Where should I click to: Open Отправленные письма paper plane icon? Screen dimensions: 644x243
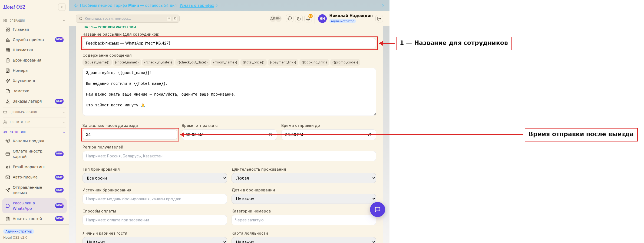8,190
